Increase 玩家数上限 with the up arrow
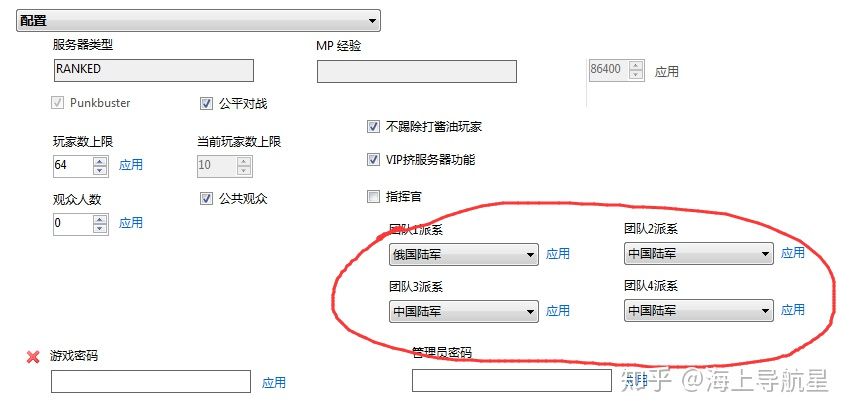 [100, 161]
